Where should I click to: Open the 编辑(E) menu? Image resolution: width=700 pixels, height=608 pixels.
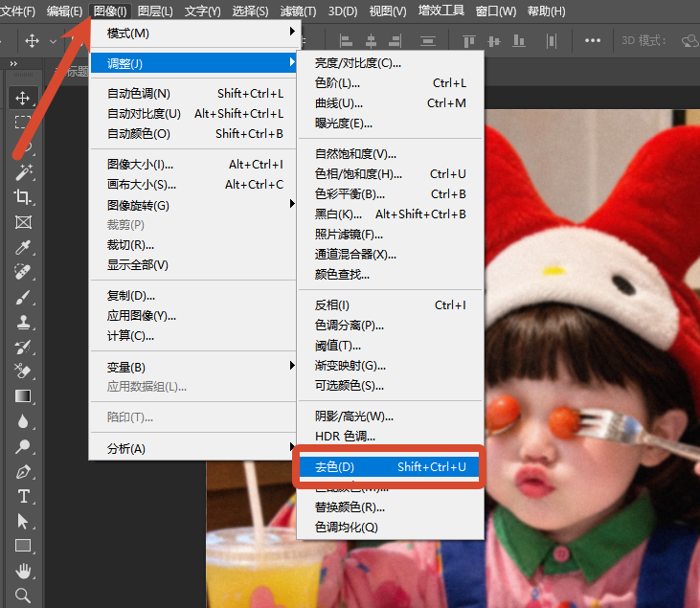64,11
